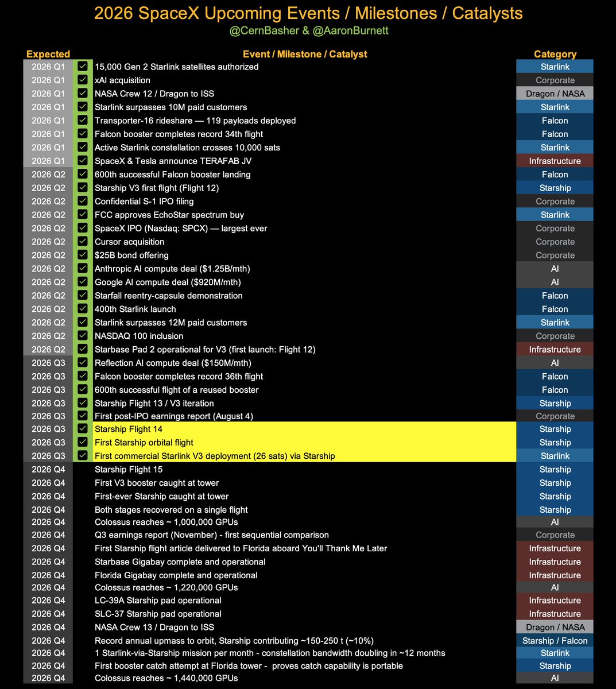Select 'NASA Crew 13 / Dragon to ISS'

[154, 627]
